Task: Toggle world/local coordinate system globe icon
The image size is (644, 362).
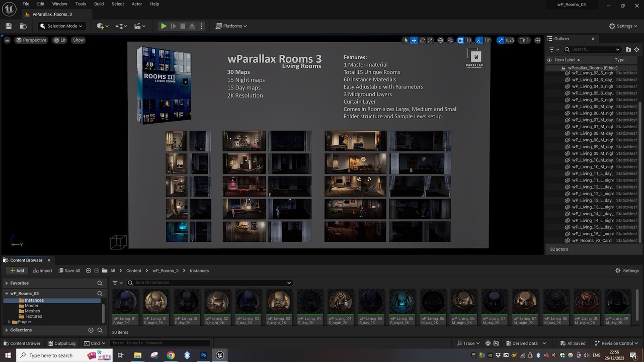Action: tap(441, 40)
